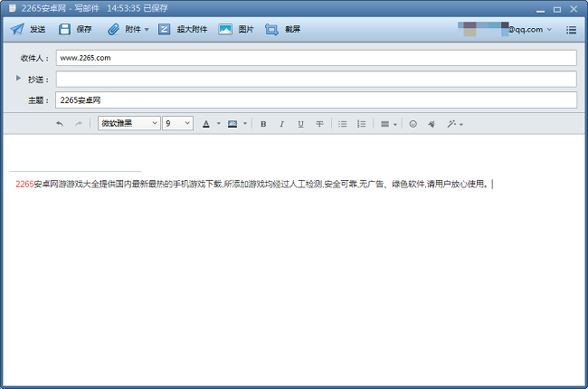Open the list menu icon at top right
This screenshot has height=389, width=588.
(x=572, y=29)
